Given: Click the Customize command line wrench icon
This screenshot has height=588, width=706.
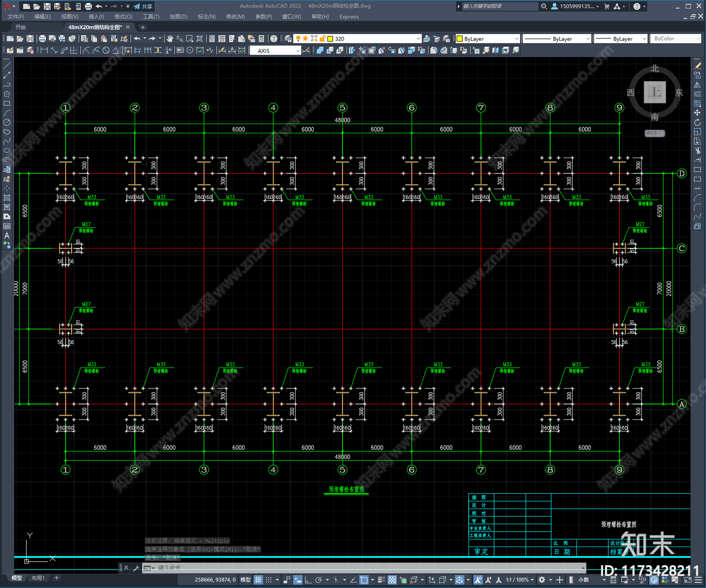Looking at the screenshot, I should [136, 568].
